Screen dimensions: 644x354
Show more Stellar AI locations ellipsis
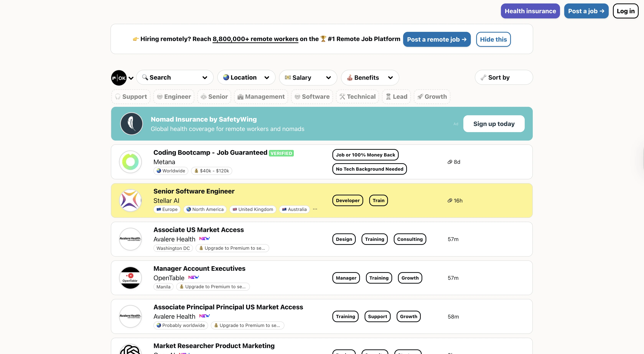(315, 209)
